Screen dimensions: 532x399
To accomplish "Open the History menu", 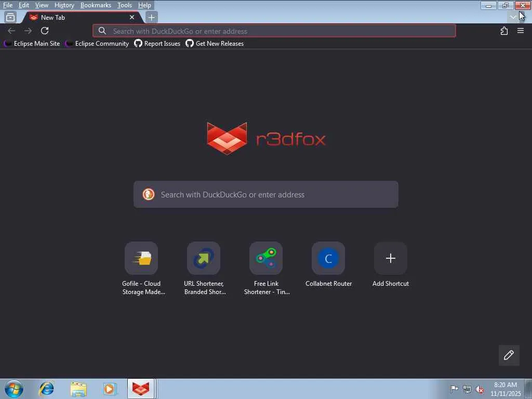I will (64, 5).
